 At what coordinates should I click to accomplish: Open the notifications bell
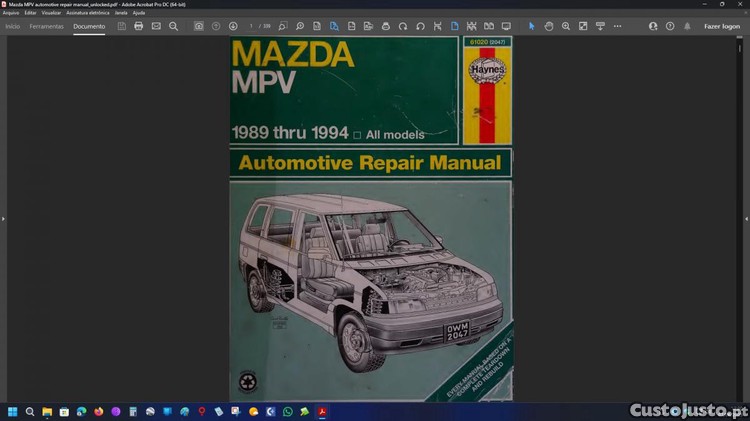point(687,26)
